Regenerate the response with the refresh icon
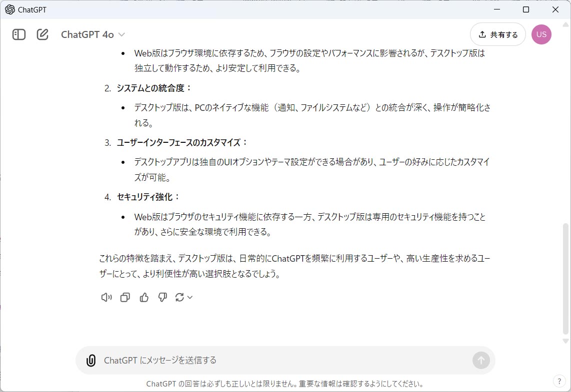 pos(179,298)
